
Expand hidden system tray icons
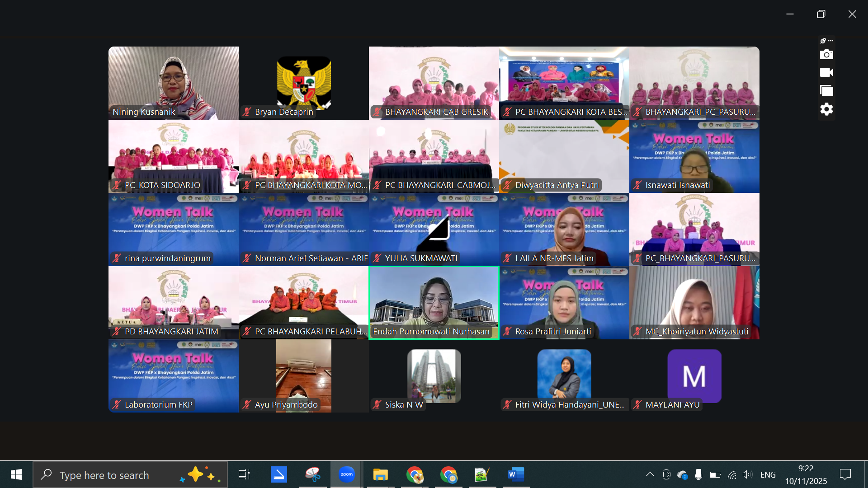point(650,474)
